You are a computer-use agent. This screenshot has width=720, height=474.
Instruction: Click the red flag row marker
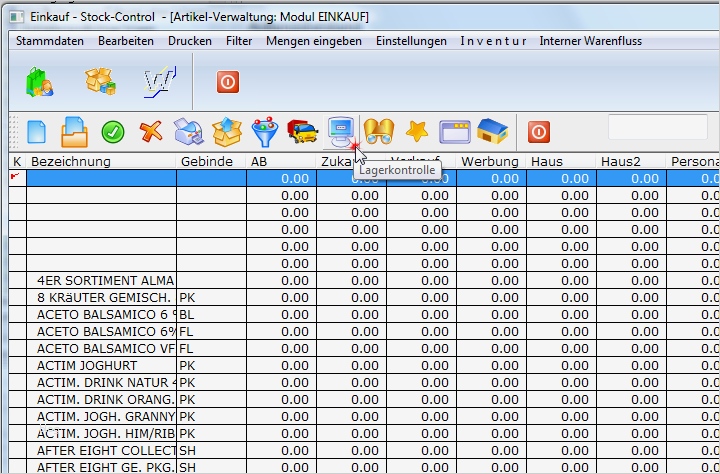point(16,177)
